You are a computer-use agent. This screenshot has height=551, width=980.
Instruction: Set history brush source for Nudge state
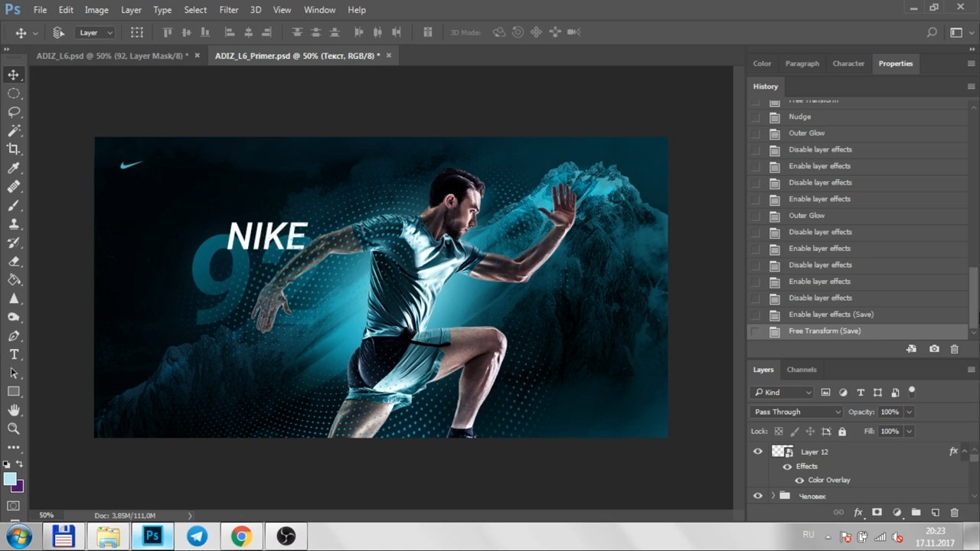coord(756,117)
